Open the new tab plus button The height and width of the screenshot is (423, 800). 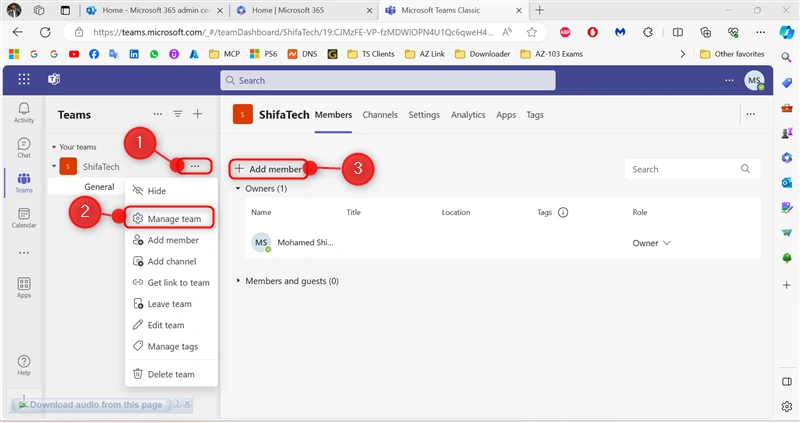point(539,10)
